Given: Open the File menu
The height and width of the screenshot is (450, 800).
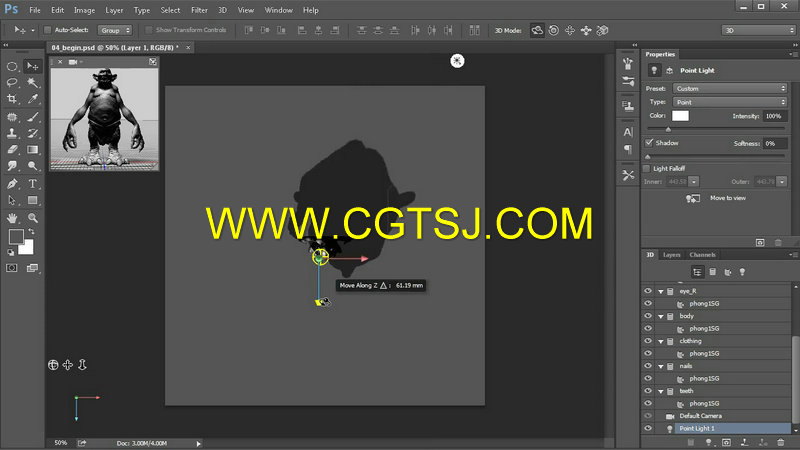Looking at the screenshot, I should (x=35, y=10).
